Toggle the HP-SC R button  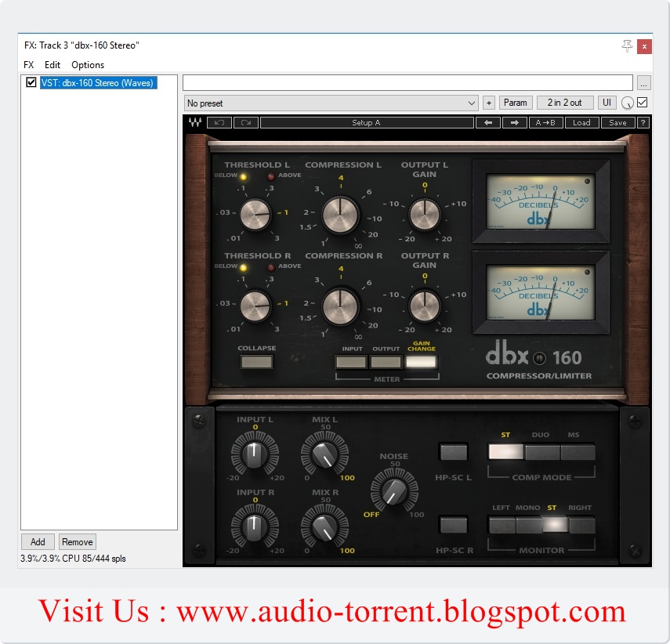pyautogui.click(x=454, y=525)
